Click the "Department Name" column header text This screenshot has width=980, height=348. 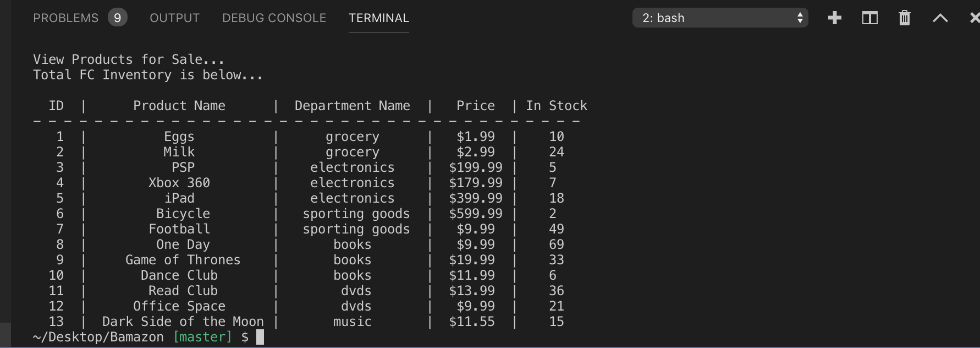pos(352,106)
